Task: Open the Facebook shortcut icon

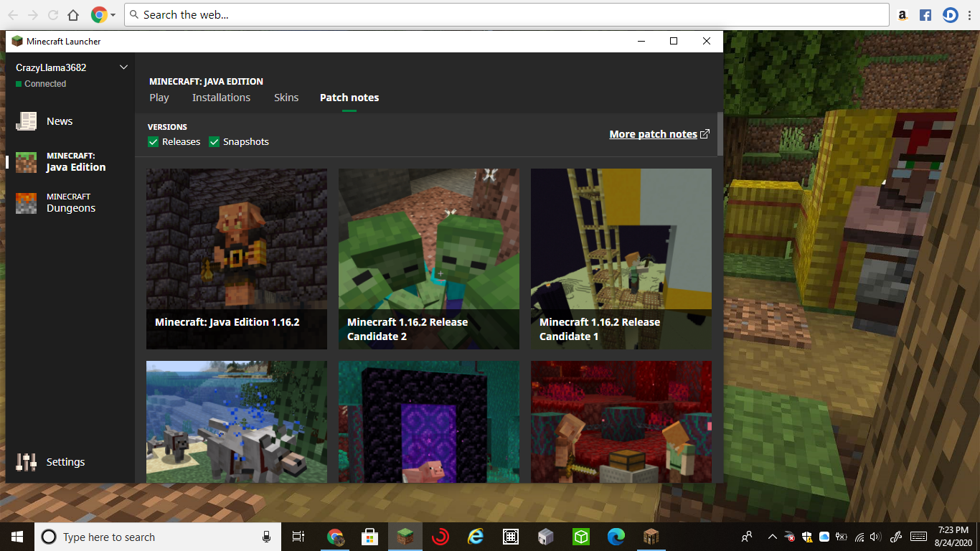Action: 925,15
